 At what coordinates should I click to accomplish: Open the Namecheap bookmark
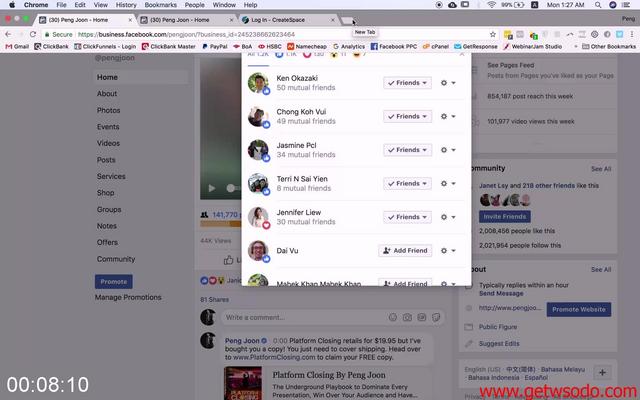(x=307, y=47)
